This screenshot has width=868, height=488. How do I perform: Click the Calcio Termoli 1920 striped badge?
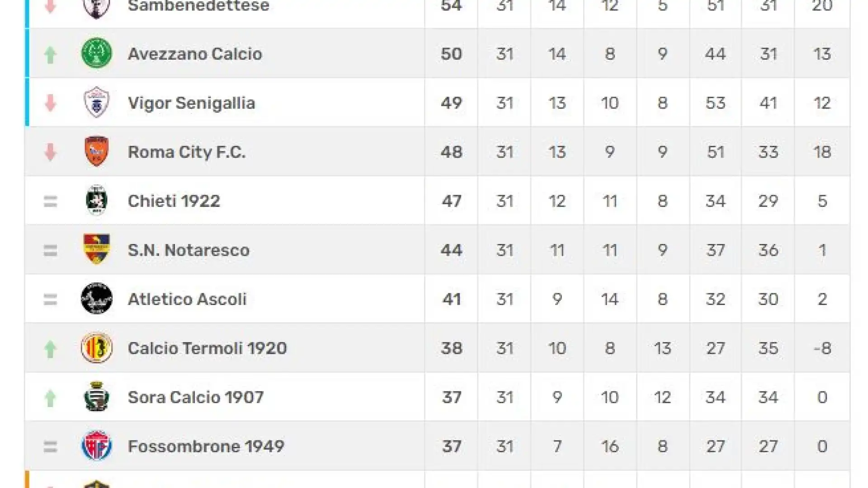click(x=96, y=347)
